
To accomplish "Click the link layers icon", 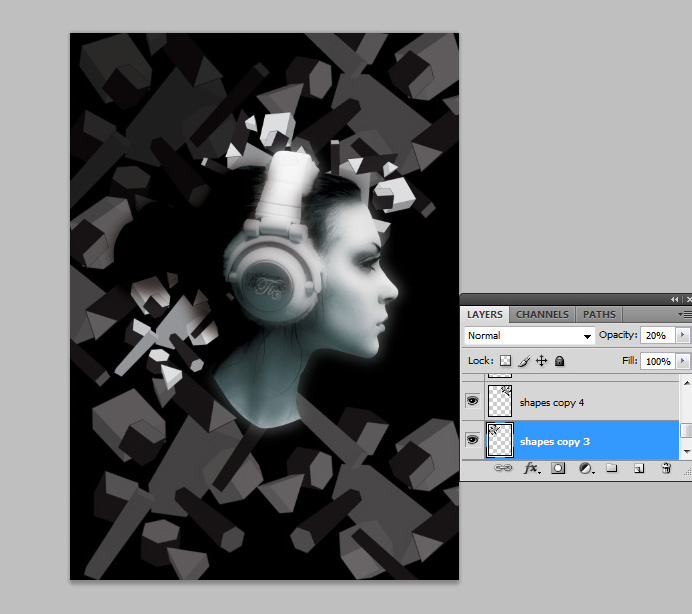I will tap(505, 468).
